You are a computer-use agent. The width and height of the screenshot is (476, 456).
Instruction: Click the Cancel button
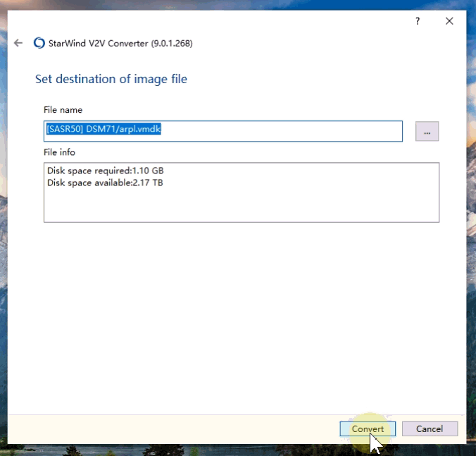coord(430,429)
